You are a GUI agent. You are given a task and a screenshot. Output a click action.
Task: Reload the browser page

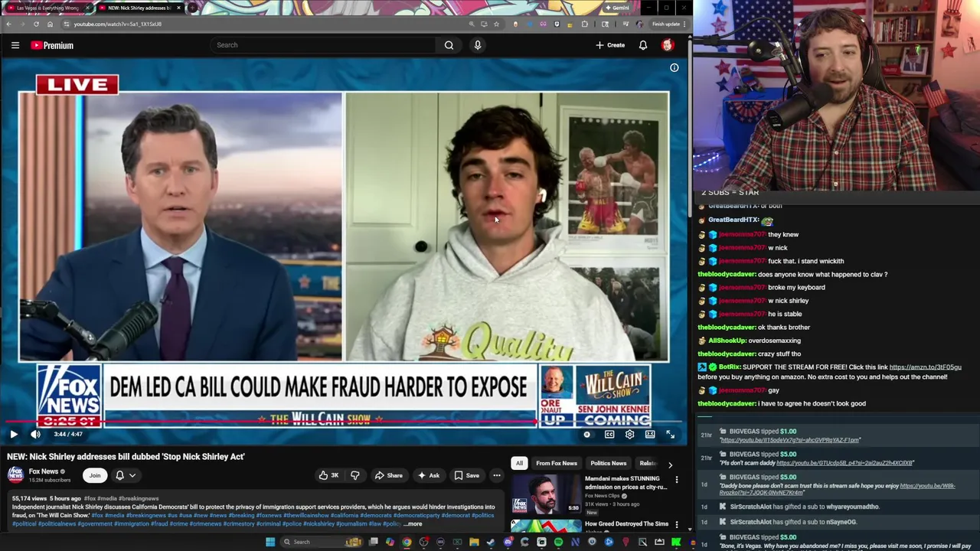coord(36,24)
